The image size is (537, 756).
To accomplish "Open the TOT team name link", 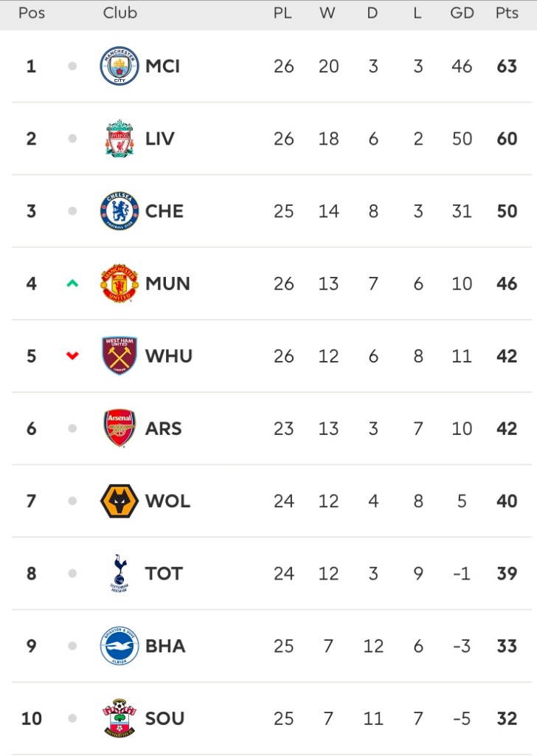I will click(164, 574).
